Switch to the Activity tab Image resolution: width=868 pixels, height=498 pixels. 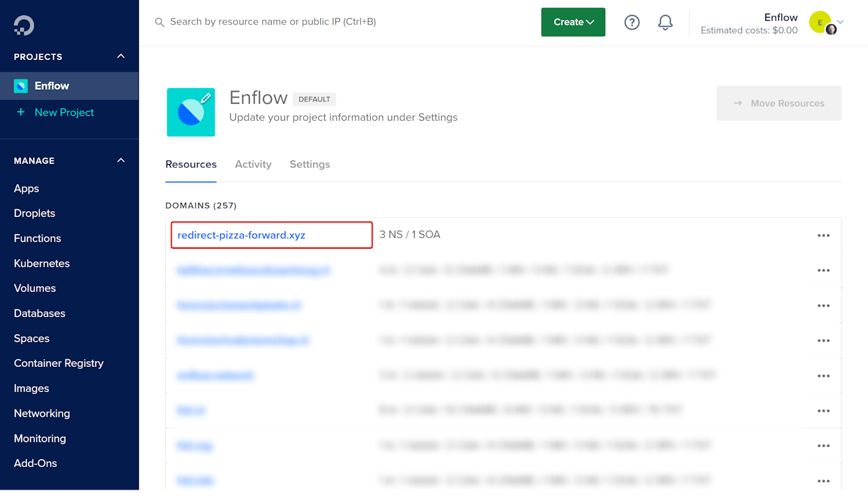tap(253, 164)
